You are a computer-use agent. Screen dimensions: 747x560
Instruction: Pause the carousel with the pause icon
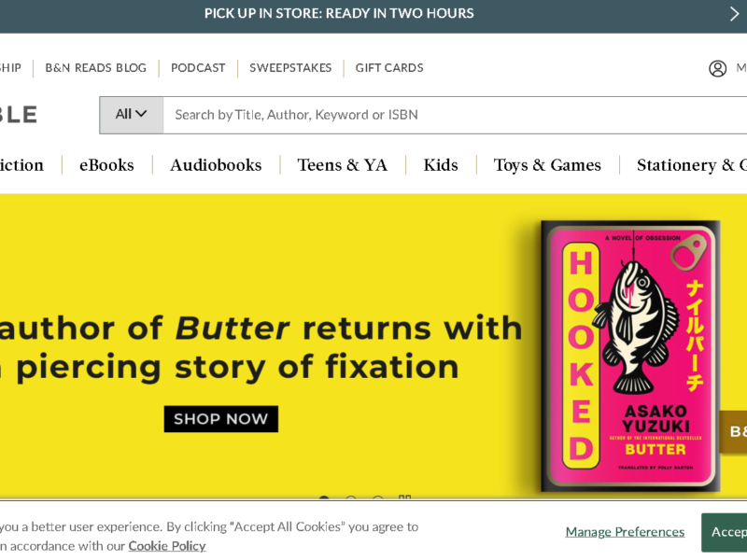pos(404,500)
